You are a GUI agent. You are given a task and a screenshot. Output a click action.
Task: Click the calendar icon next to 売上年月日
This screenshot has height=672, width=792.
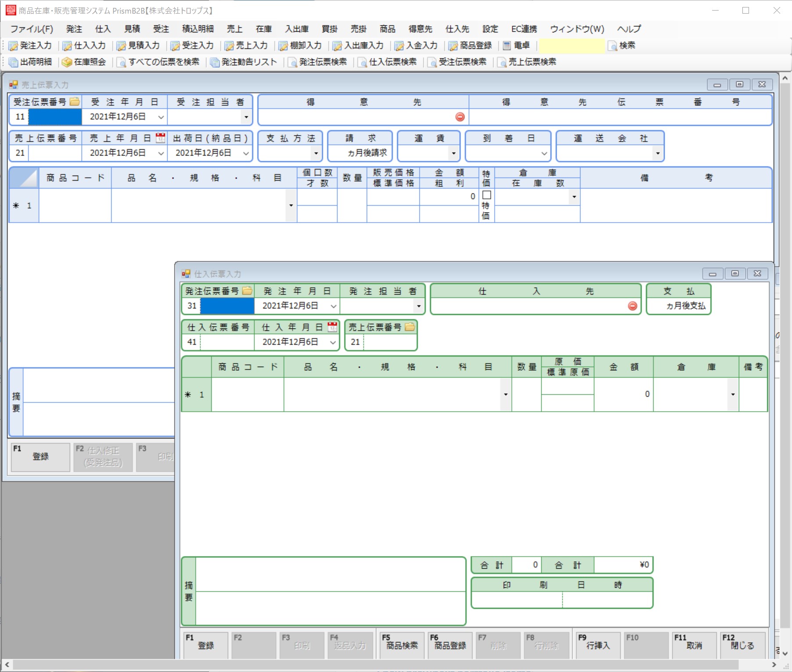click(161, 138)
